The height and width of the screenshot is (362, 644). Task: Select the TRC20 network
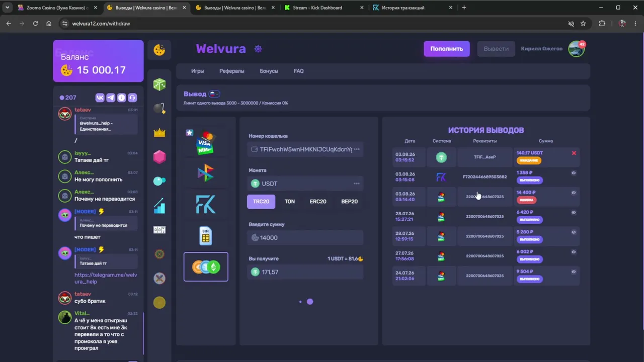pos(261,202)
